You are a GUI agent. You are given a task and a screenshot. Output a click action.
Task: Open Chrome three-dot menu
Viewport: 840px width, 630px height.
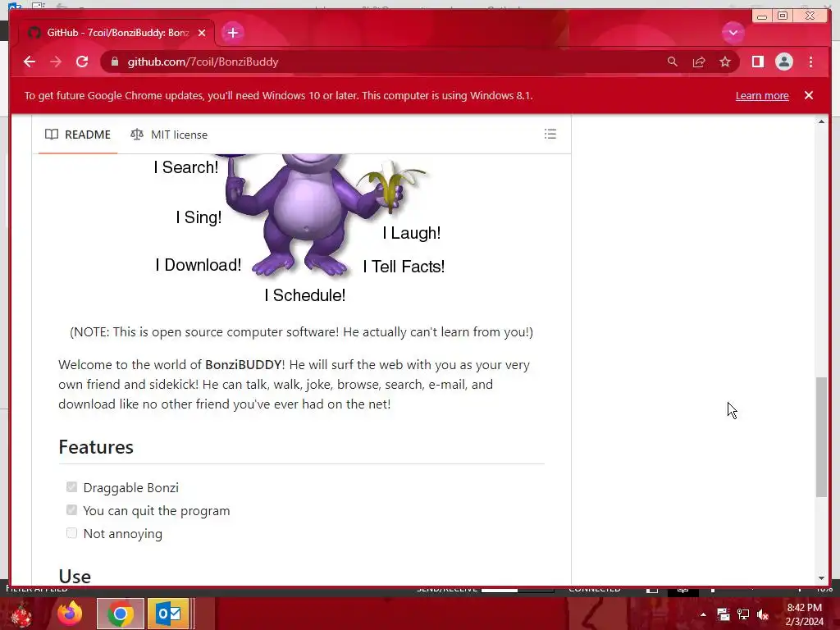click(810, 62)
